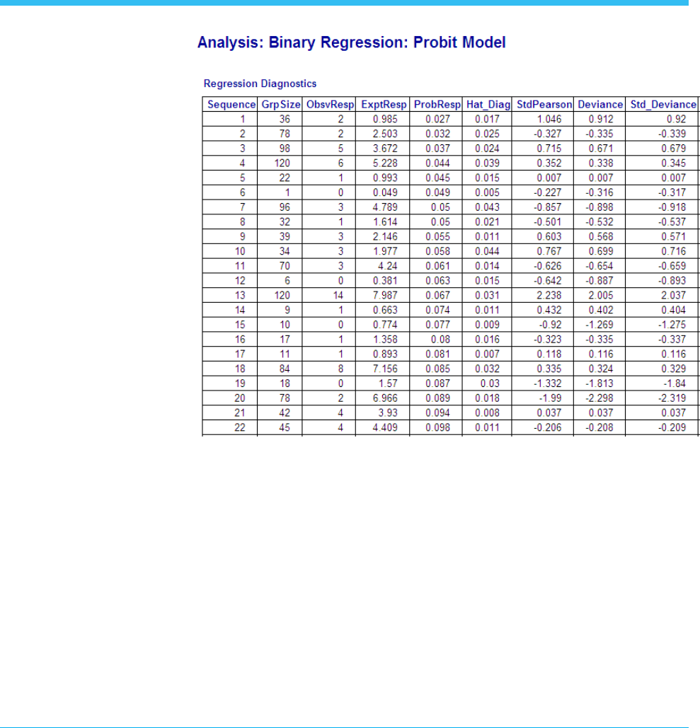This screenshot has height=728, width=700.
Task: Select the Deviance column header
Action: (x=600, y=105)
